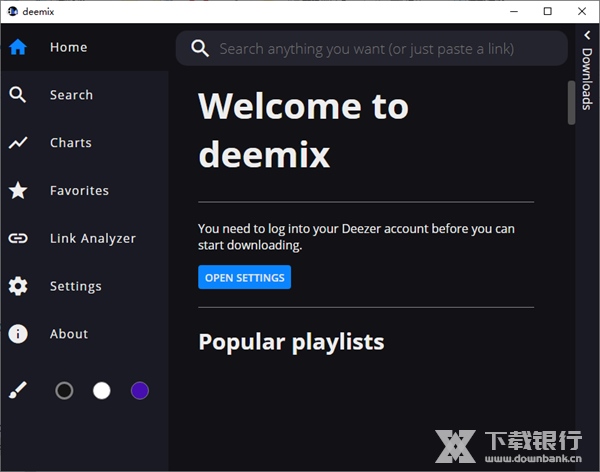Click the vertical scrollbar thumb
Viewport: 600px width, 472px height.
pyautogui.click(x=572, y=102)
